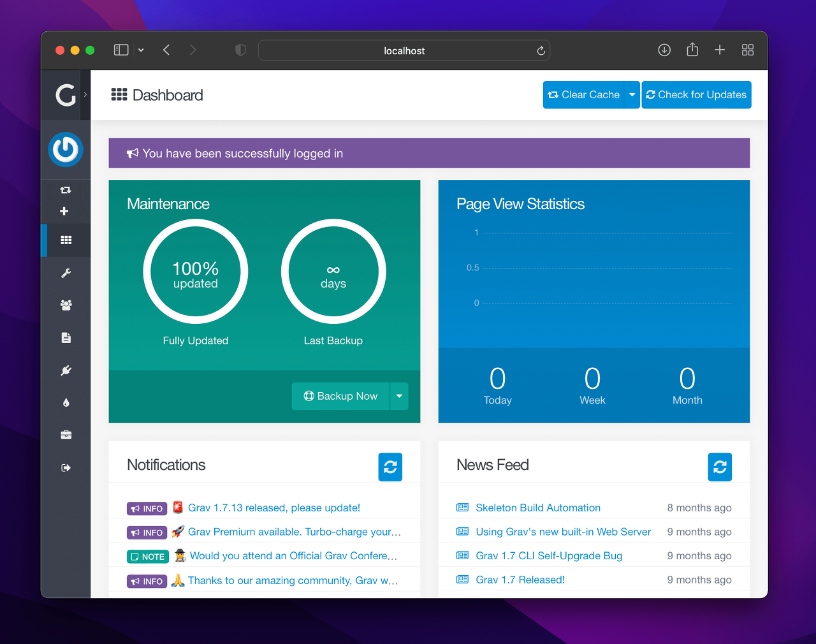Open Themes droplet icon in sidebar
Screen dimensions: 816x644
pos(66,403)
